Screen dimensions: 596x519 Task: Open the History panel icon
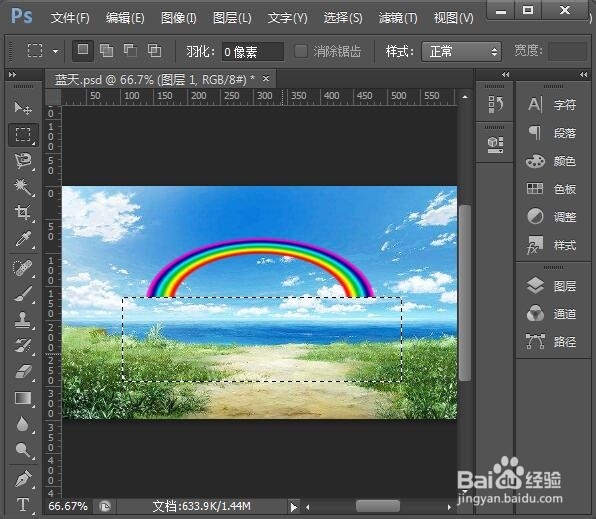click(495, 104)
